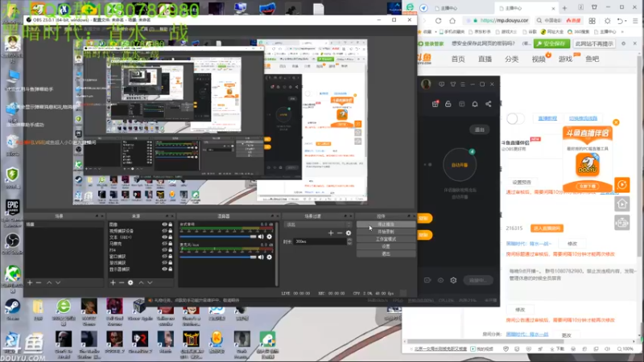Lock the 图像 source

pyautogui.click(x=170, y=224)
